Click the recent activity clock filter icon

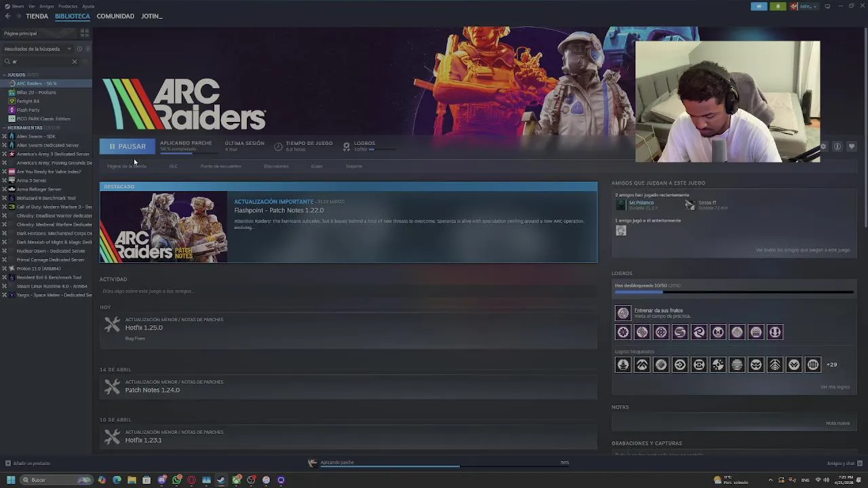pos(79,49)
